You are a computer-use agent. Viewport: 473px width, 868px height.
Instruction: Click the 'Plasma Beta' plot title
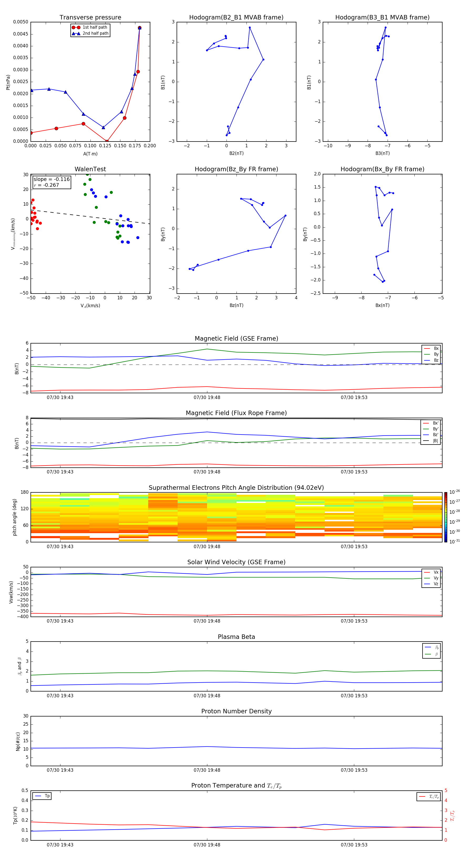click(x=236, y=637)
